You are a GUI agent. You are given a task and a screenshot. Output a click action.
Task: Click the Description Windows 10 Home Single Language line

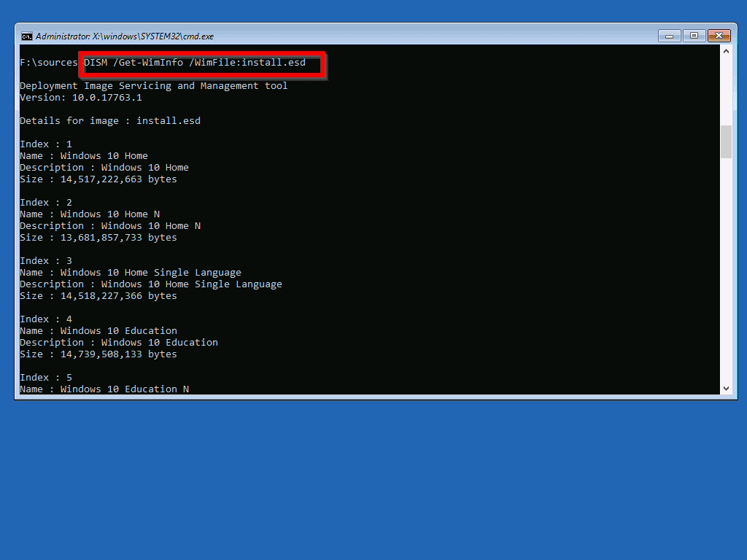click(x=150, y=284)
